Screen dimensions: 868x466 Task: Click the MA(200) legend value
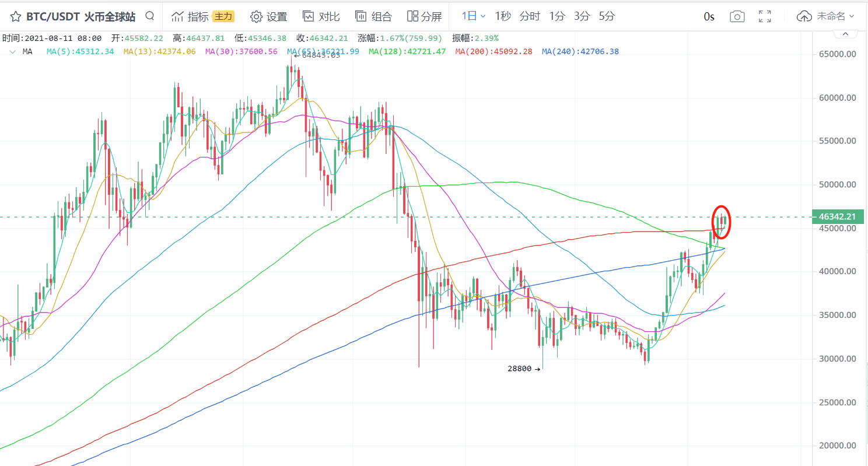[494, 51]
